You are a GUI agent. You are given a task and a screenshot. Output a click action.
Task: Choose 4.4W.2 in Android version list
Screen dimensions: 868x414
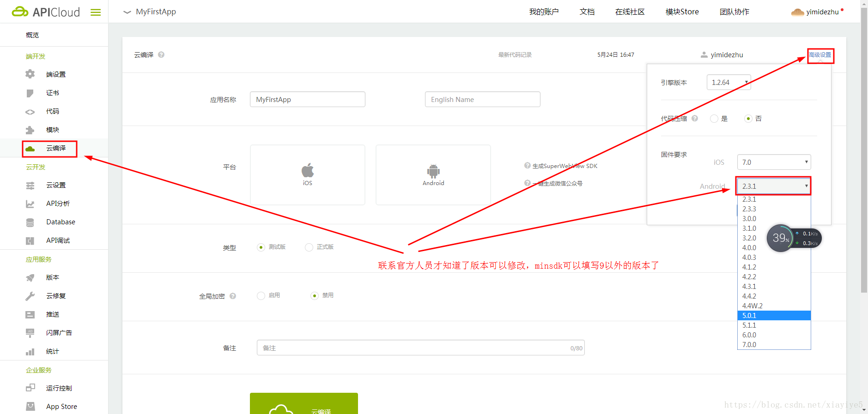[774, 306]
